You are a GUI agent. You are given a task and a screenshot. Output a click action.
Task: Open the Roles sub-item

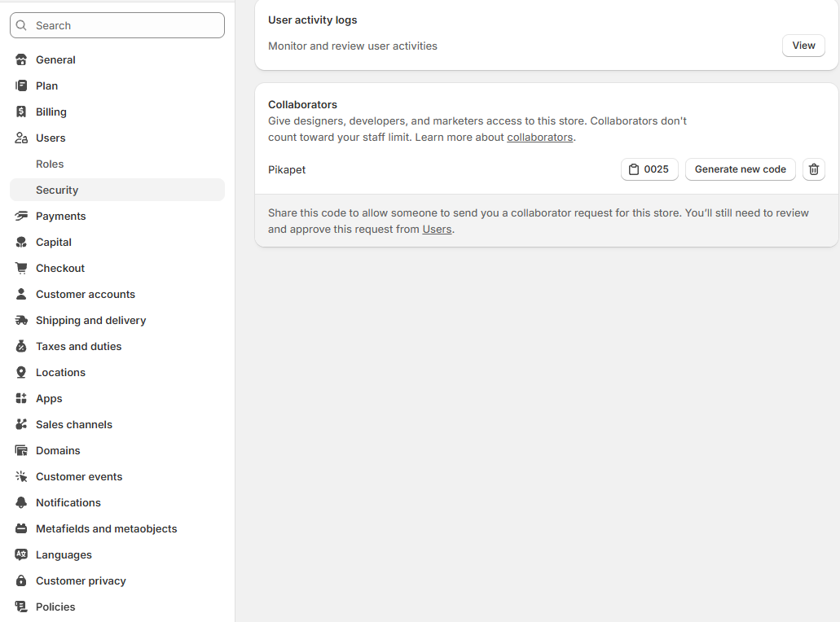(x=117, y=164)
